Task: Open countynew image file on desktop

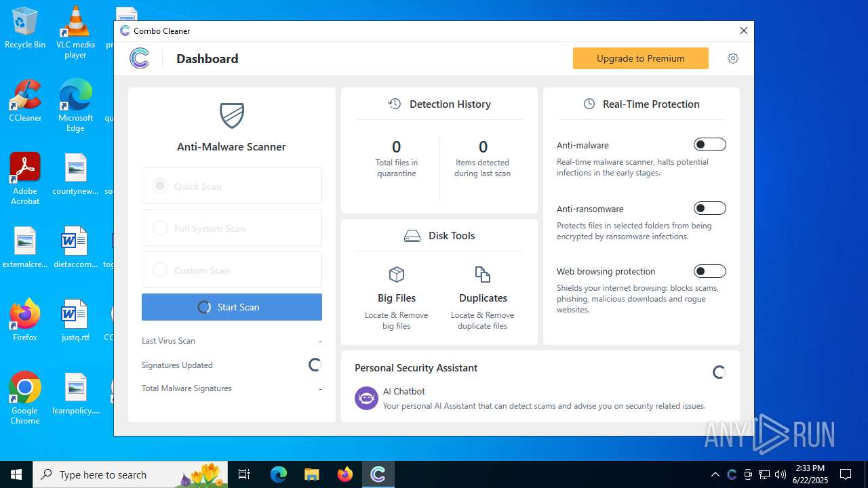Action: click(75, 174)
